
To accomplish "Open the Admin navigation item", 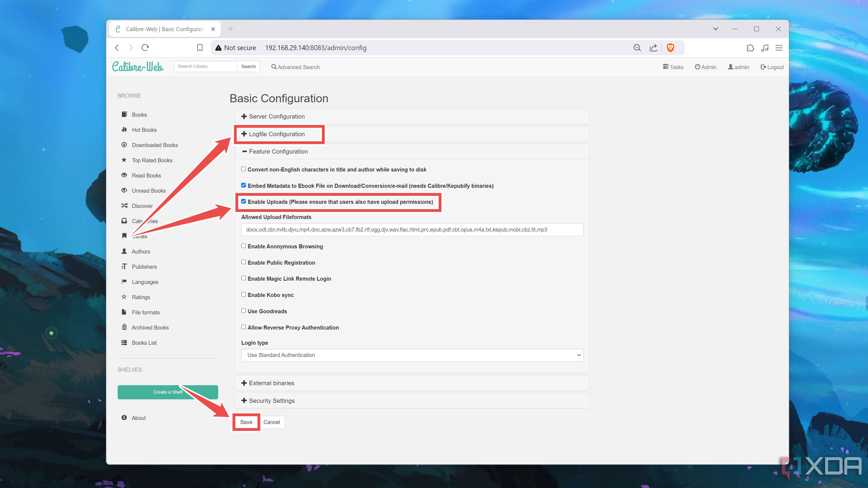I will (x=705, y=67).
